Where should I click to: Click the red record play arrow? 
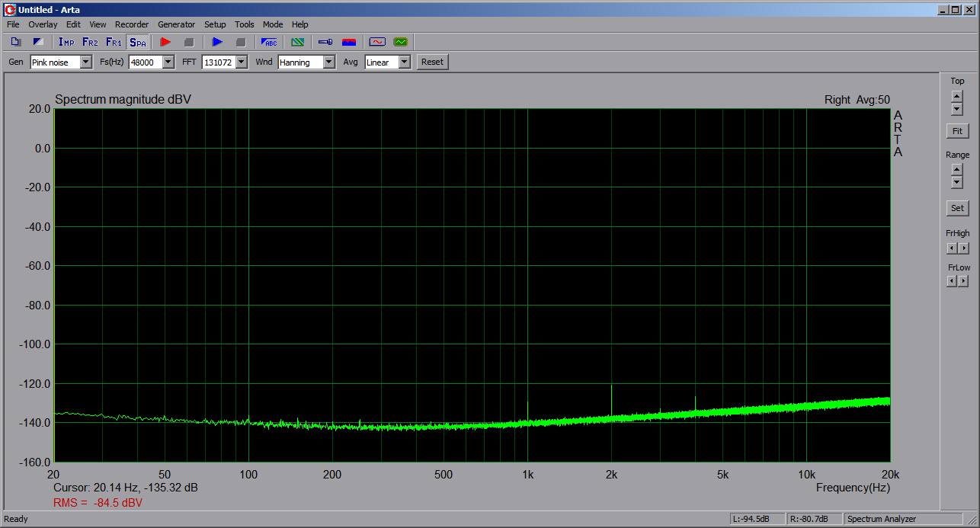[165, 42]
